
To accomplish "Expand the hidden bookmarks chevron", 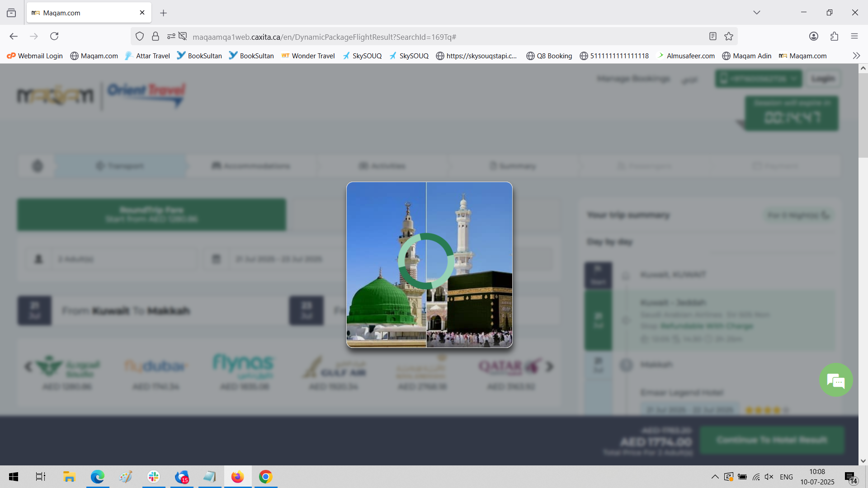I will (855, 56).
